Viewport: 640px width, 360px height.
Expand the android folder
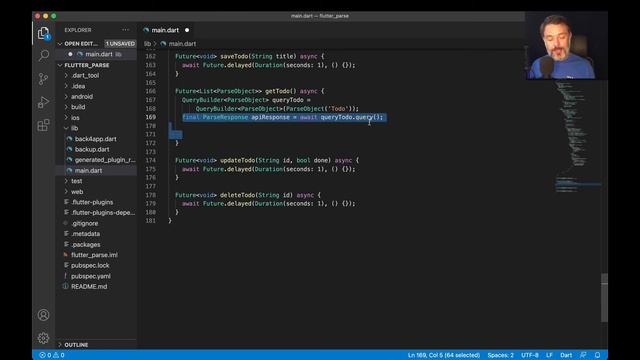tap(66, 97)
